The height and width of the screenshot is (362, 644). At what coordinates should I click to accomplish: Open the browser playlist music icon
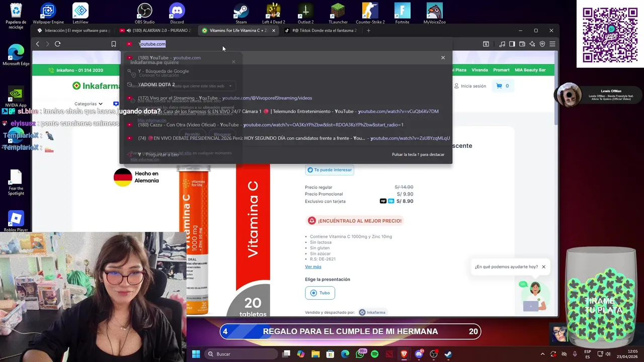click(x=502, y=44)
